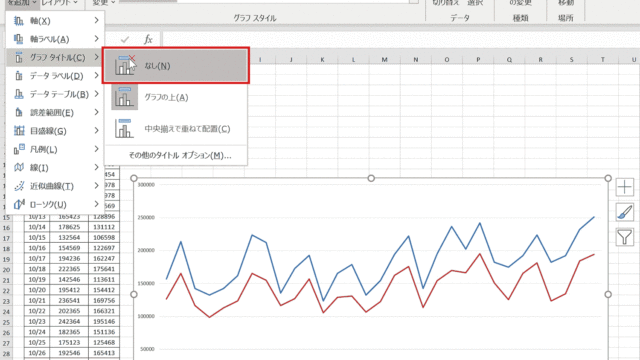Click cell containing date 10/21
The width and height of the screenshot is (640, 360).
(37, 300)
